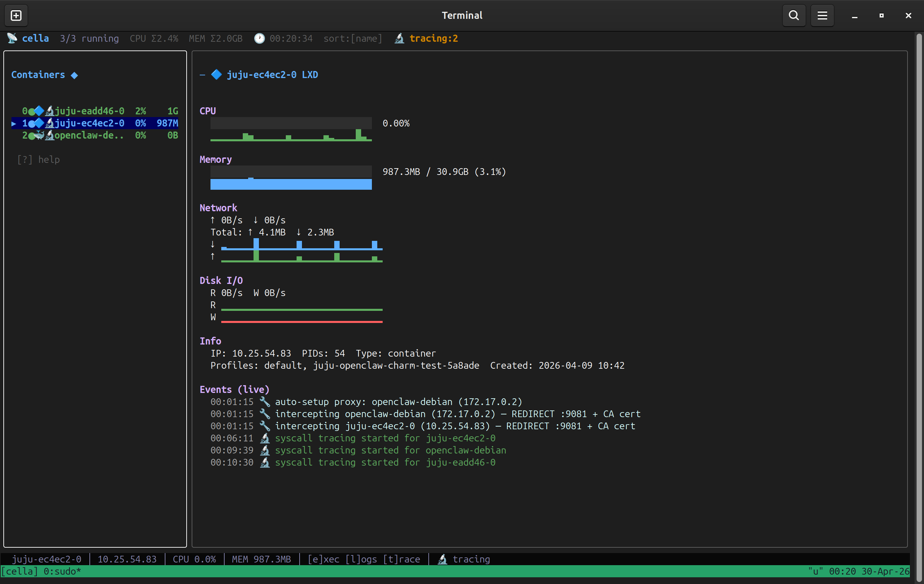Open the [?] help hint

coord(38,159)
